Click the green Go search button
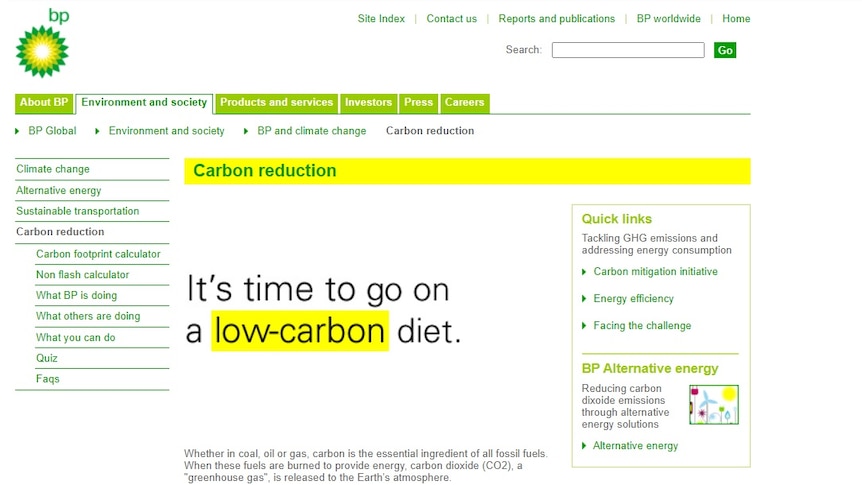 pos(725,50)
